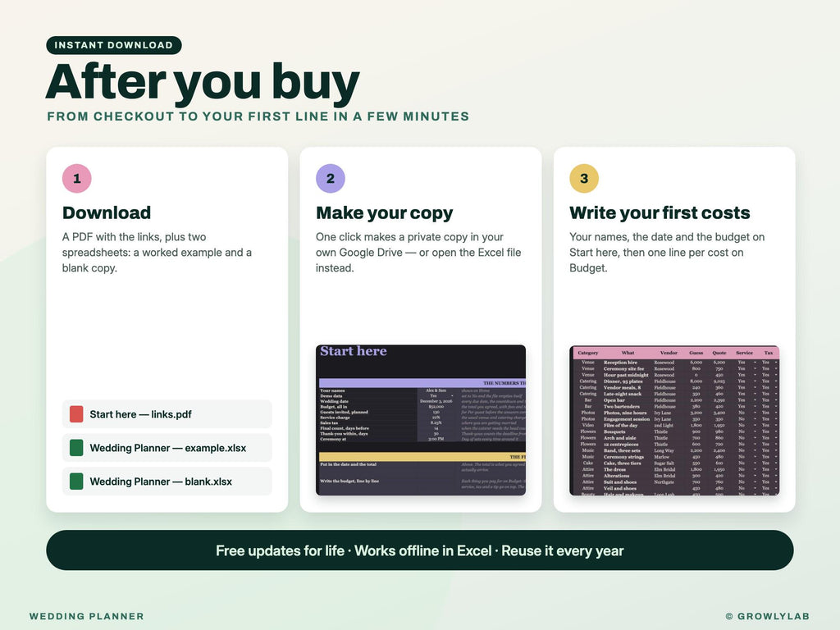This screenshot has height=630, width=840.
Task: Open the 'Start here — links.pdf' file
Action: [x=167, y=414]
